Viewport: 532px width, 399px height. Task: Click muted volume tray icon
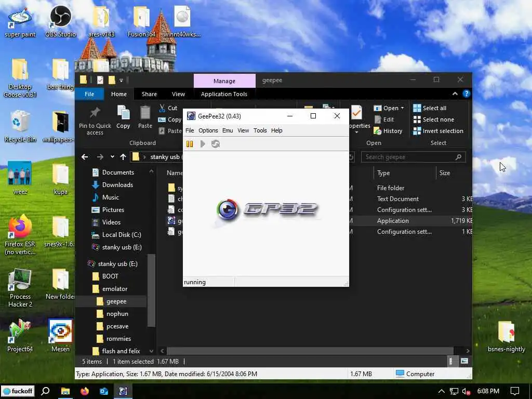(x=467, y=391)
